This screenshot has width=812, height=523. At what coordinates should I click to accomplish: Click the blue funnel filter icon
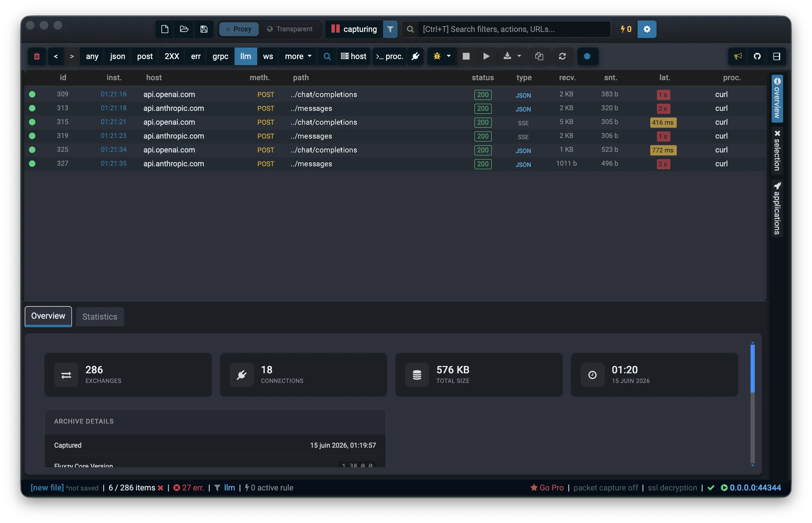(x=390, y=29)
